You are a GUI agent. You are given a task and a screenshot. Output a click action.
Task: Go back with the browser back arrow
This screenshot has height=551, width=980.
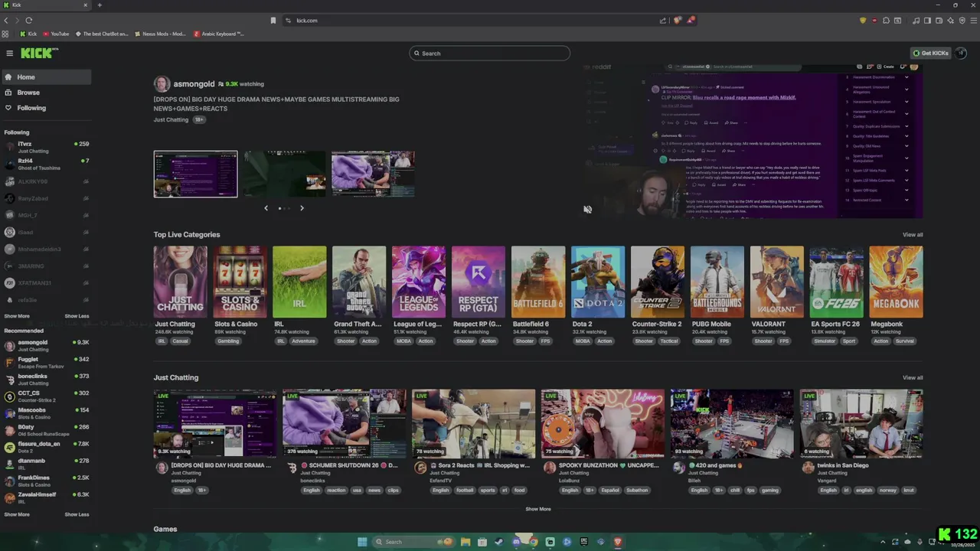[6, 21]
